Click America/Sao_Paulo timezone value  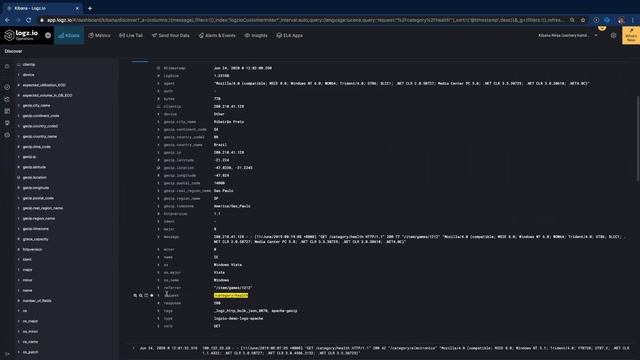(x=232, y=206)
